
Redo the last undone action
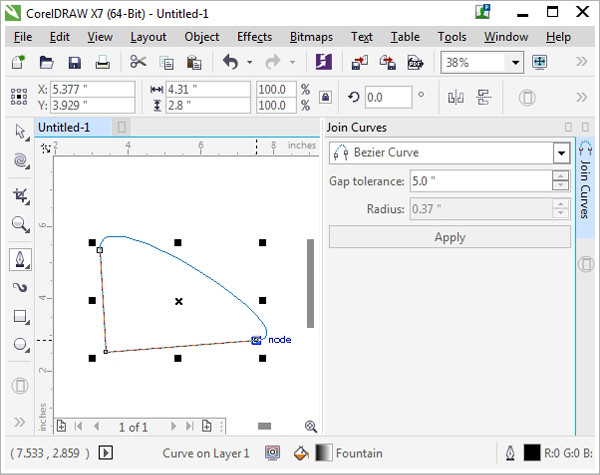tap(273, 62)
